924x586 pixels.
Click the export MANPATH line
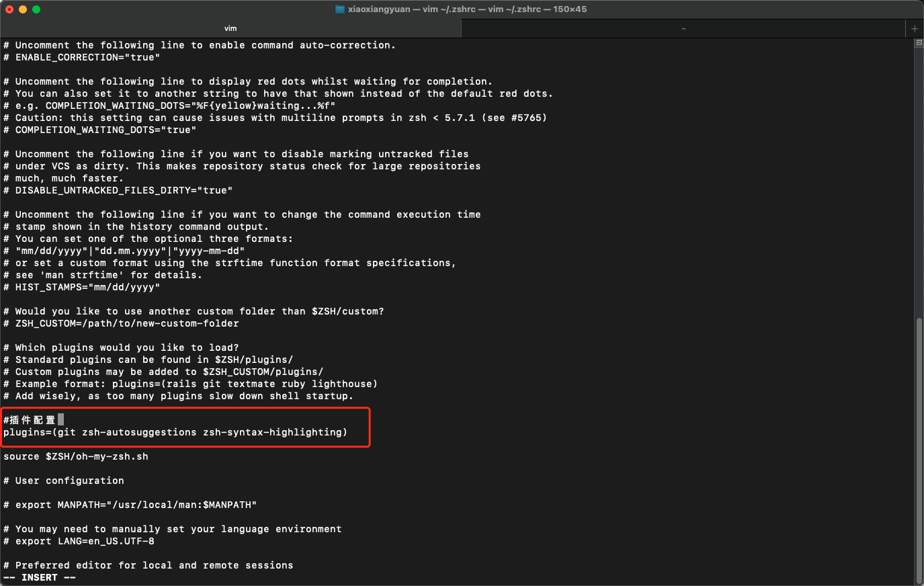(130, 505)
